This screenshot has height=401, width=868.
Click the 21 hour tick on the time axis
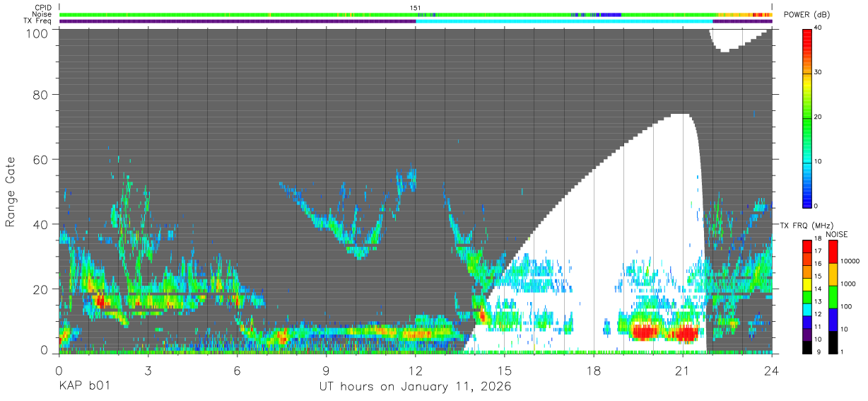(683, 371)
